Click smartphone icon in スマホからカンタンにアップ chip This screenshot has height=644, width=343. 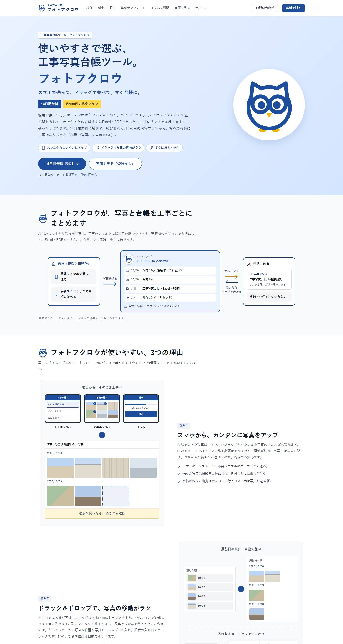point(43,148)
